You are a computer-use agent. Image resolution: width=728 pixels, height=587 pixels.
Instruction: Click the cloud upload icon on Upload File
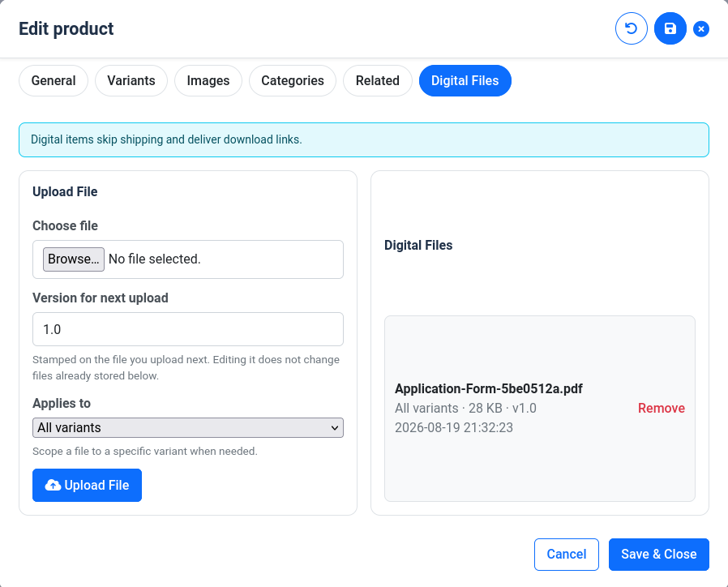click(x=53, y=486)
